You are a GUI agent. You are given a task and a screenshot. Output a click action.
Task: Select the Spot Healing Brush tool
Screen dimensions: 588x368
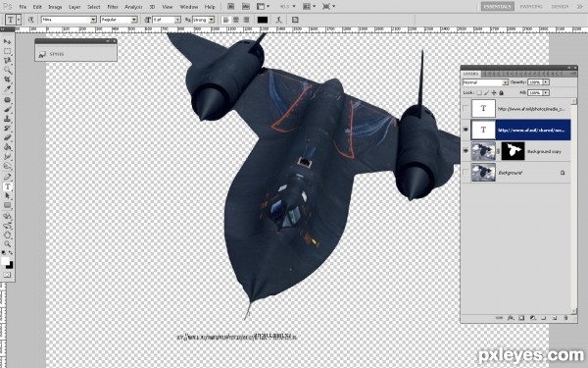(x=7, y=100)
